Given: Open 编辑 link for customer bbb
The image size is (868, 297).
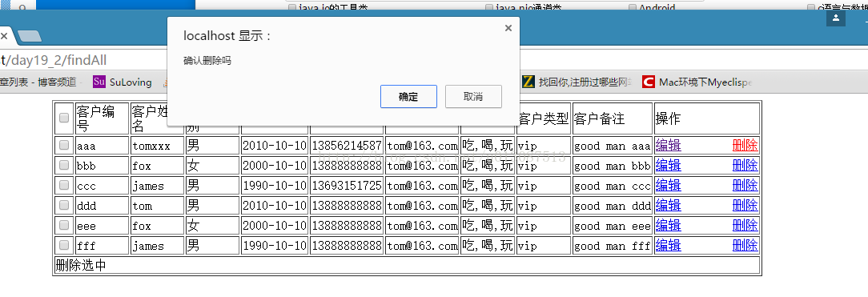Looking at the screenshot, I should (x=668, y=166).
